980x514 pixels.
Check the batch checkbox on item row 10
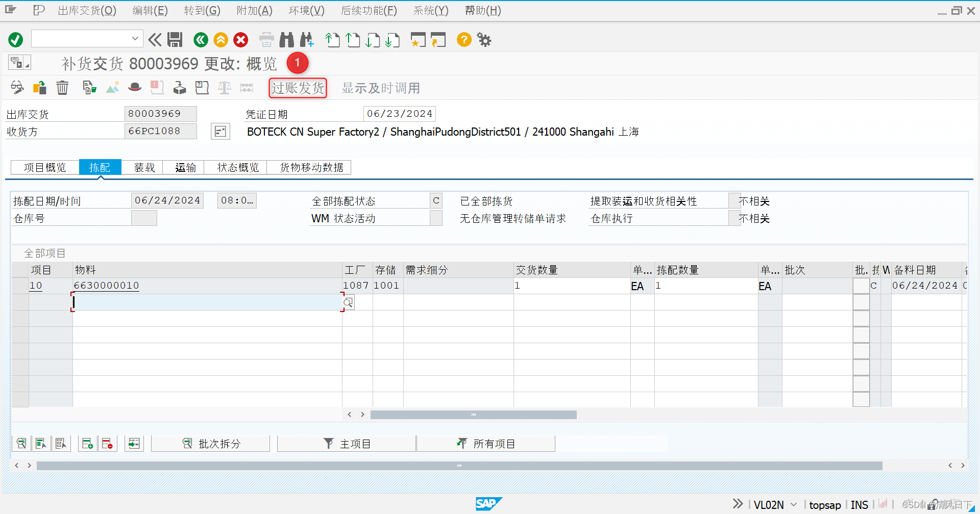[861, 286]
